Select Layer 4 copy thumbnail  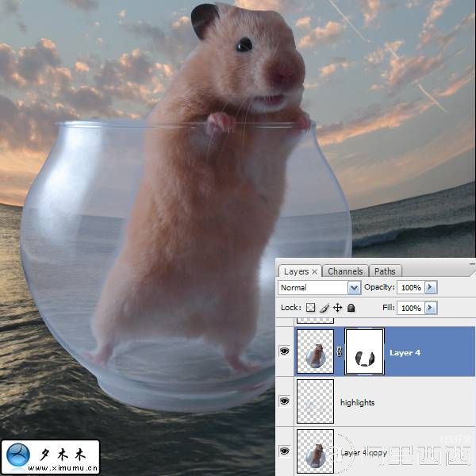point(316,451)
